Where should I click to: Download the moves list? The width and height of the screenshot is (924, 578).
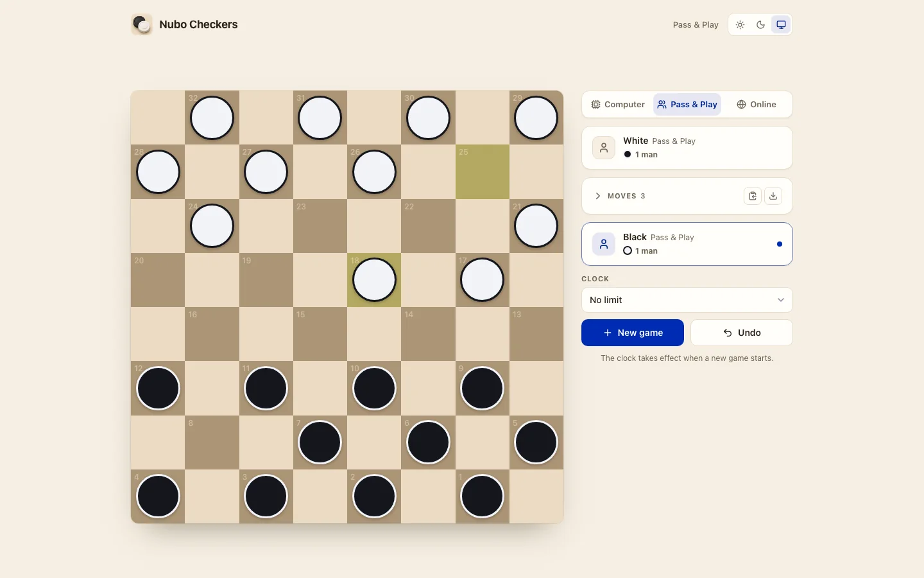[x=773, y=196]
